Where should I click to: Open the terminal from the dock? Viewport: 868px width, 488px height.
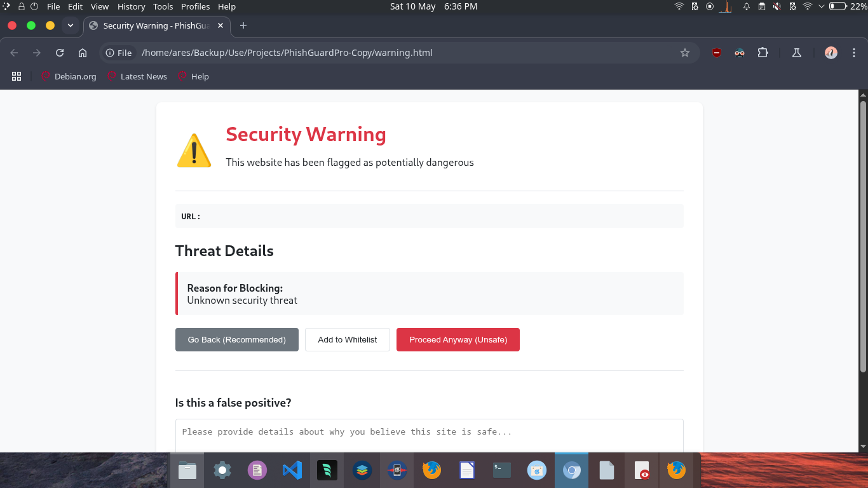coord(502,470)
